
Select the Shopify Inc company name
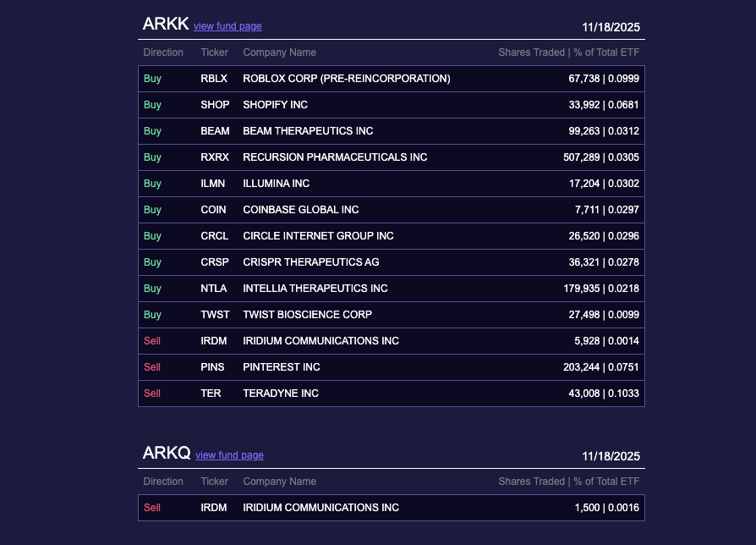pyautogui.click(x=275, y=105)
